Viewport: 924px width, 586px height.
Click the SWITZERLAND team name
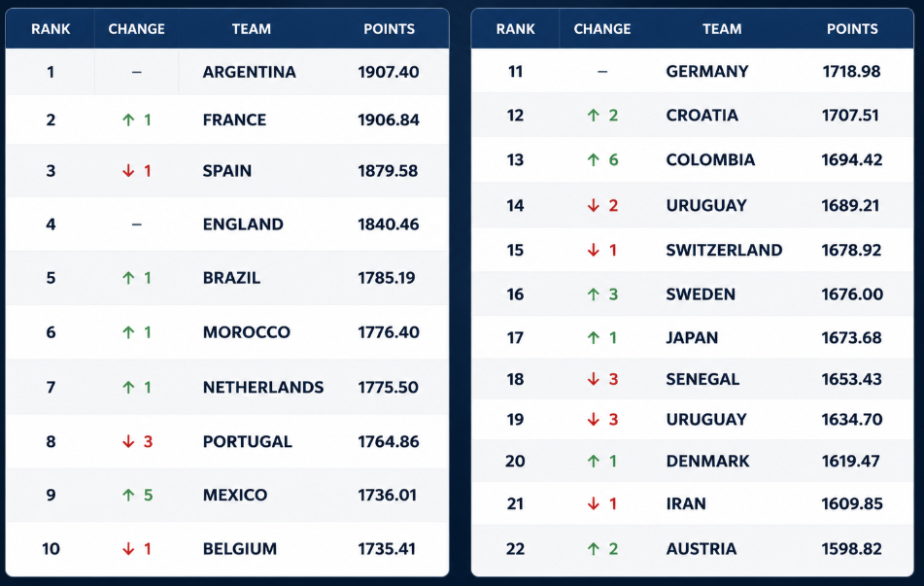click(724, 250)
